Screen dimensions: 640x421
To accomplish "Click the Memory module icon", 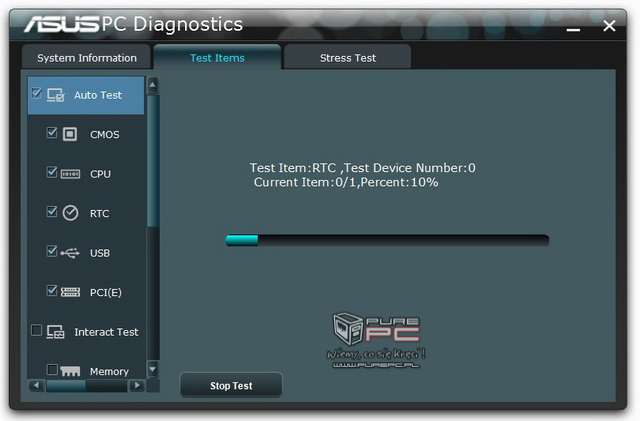I will tap(70, 371).
